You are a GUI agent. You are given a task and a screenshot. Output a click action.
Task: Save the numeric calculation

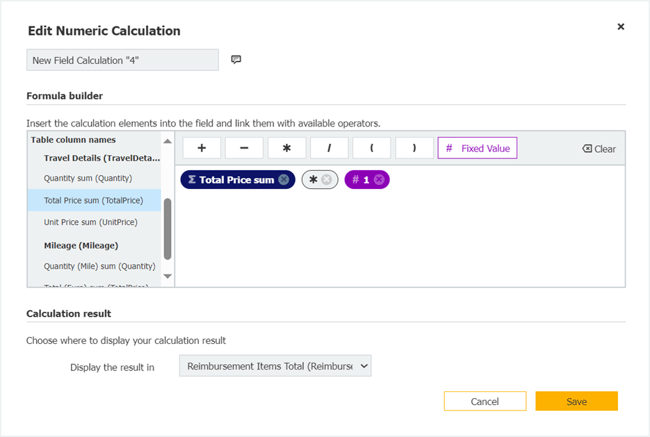tap(576, 401)
